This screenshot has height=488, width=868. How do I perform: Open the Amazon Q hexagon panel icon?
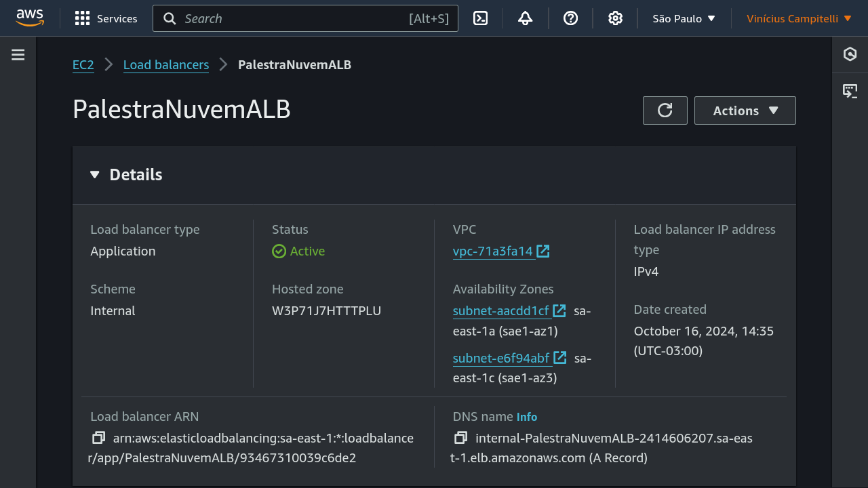click(850, 54)
